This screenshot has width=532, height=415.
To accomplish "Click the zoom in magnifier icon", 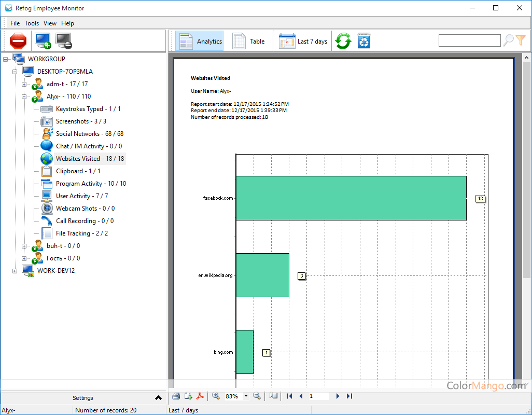I will pyautogui.click(x=216, y=396).
